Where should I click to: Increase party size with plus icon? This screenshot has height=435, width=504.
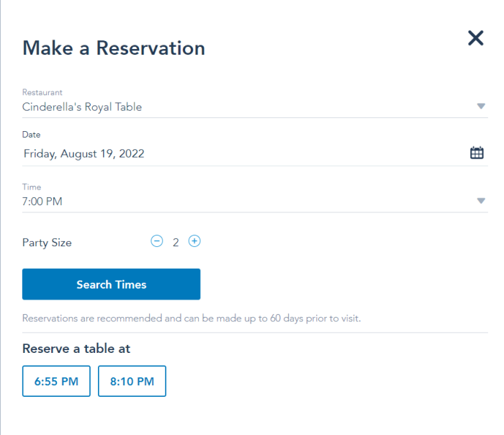[194, 241]
